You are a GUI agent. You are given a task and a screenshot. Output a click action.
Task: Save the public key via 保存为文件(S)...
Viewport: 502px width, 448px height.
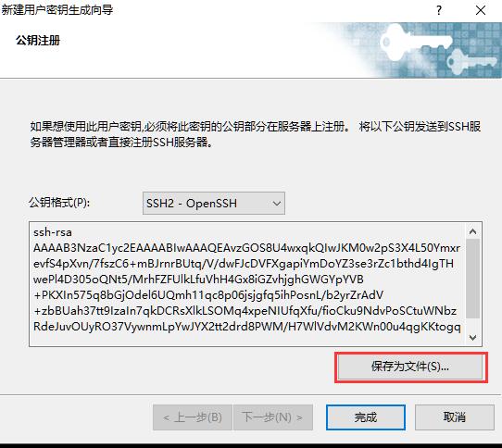click(x=410, y=367)
